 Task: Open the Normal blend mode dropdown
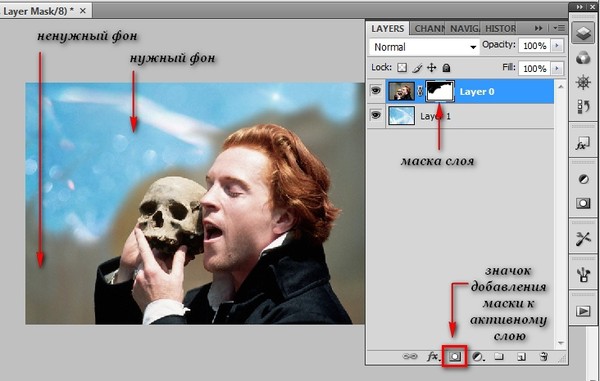click(x=424, y=47)
